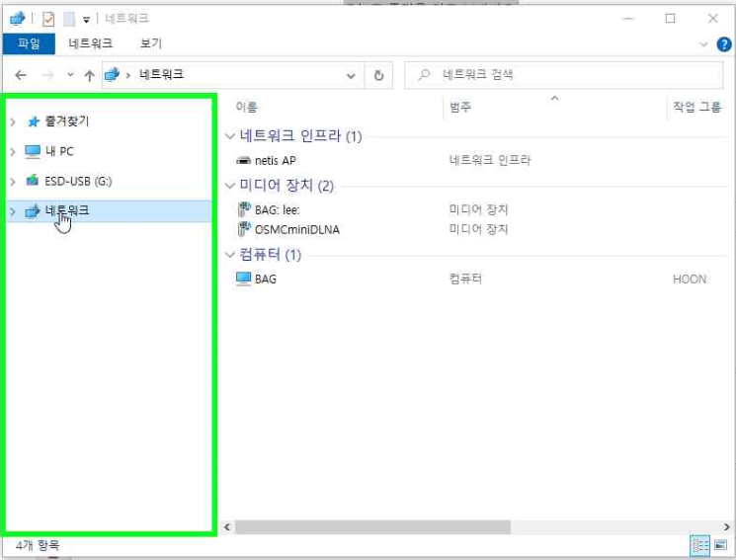Click the network icon in the address bar

tap(113, 75)
